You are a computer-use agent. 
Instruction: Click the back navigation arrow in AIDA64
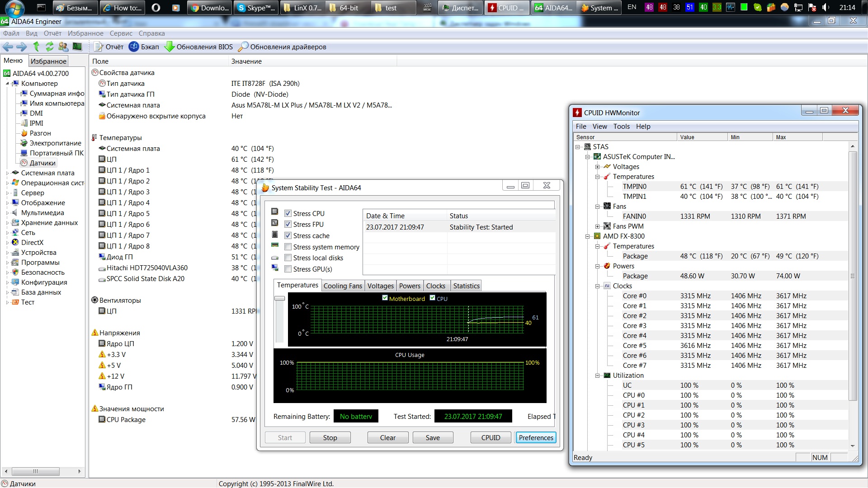(8, 47)
